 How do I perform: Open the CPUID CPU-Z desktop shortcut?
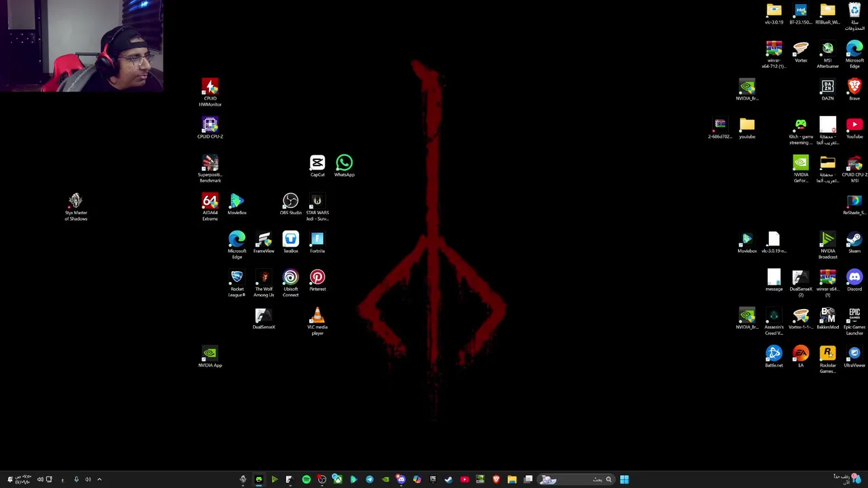pos(210,128)
